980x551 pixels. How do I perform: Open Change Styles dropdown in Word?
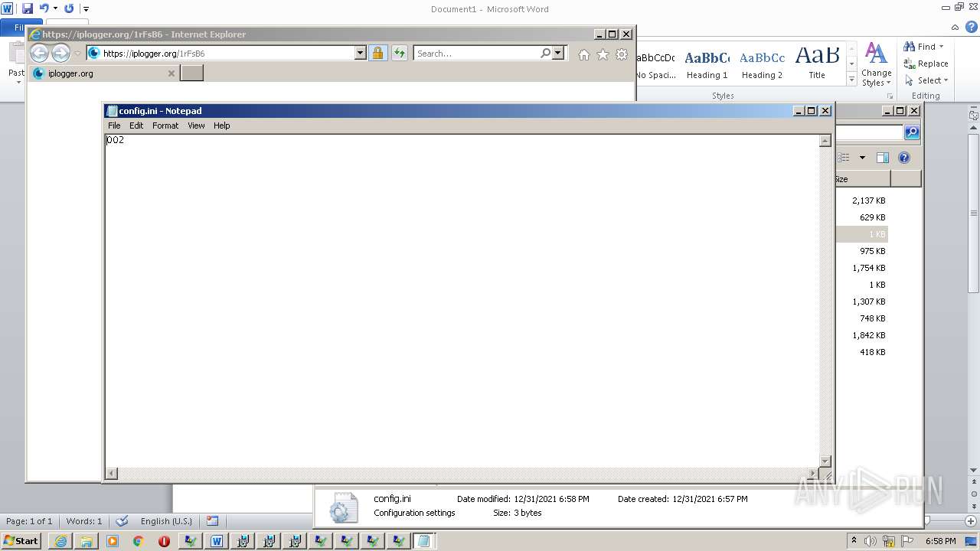[x=876, y=64]
